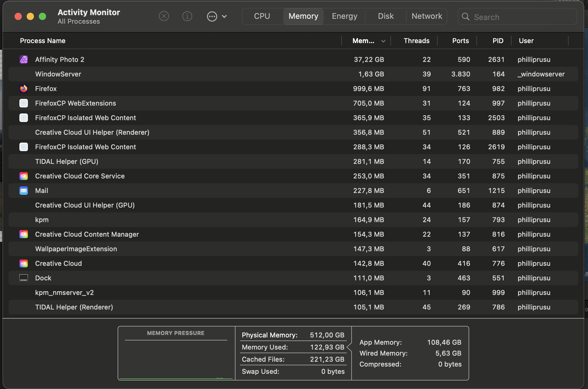588x389 pixels.
Task: Select the kpm process row
Action: click(293, 220)
